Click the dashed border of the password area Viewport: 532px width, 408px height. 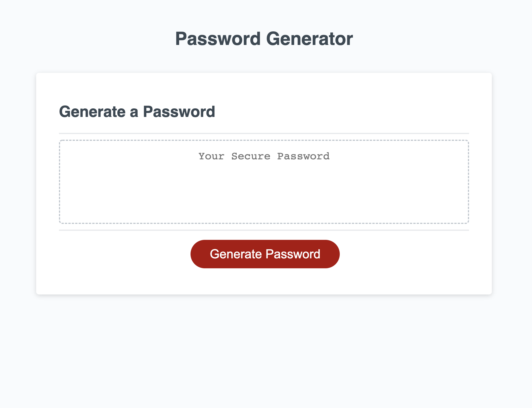click(264, 141)
